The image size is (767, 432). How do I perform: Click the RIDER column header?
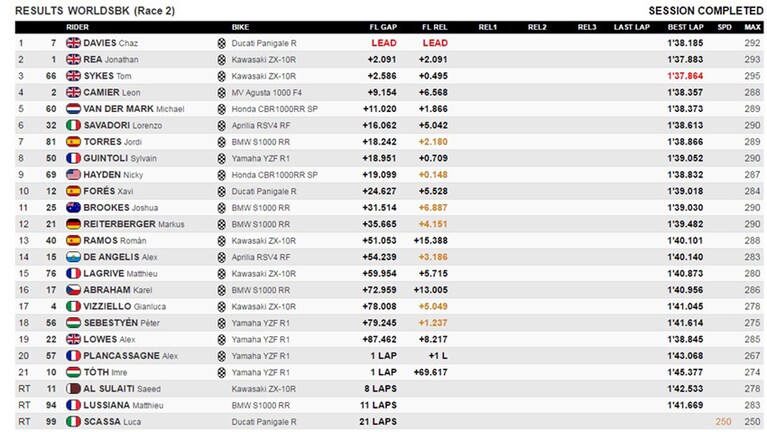(x=77, y=27)
